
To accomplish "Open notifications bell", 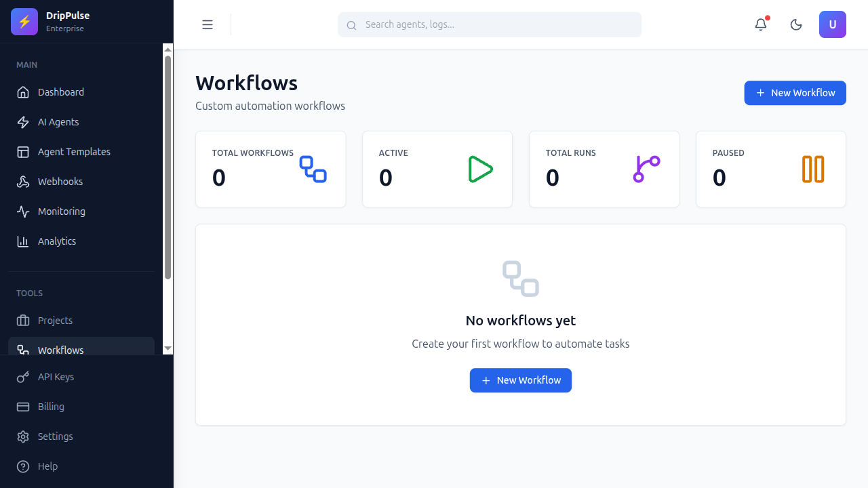I will pyautogui.click(x=761, y=24).
